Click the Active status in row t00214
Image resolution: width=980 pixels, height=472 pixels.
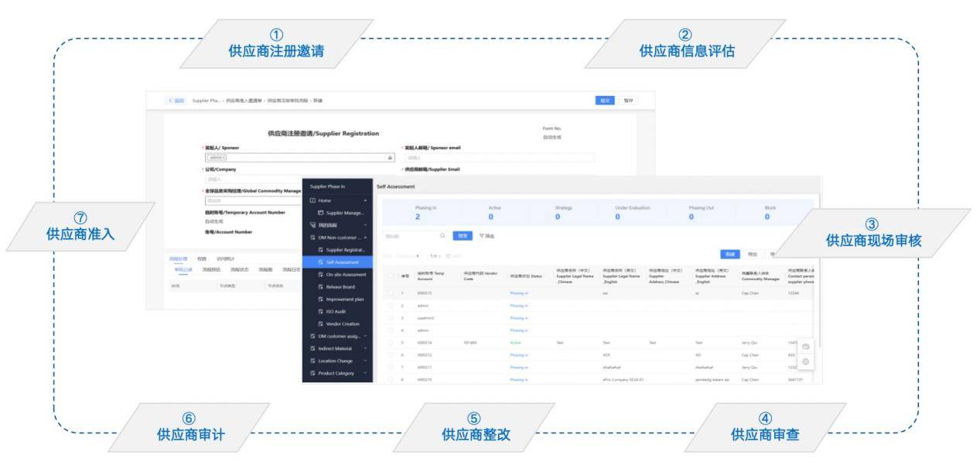[516, 342]
